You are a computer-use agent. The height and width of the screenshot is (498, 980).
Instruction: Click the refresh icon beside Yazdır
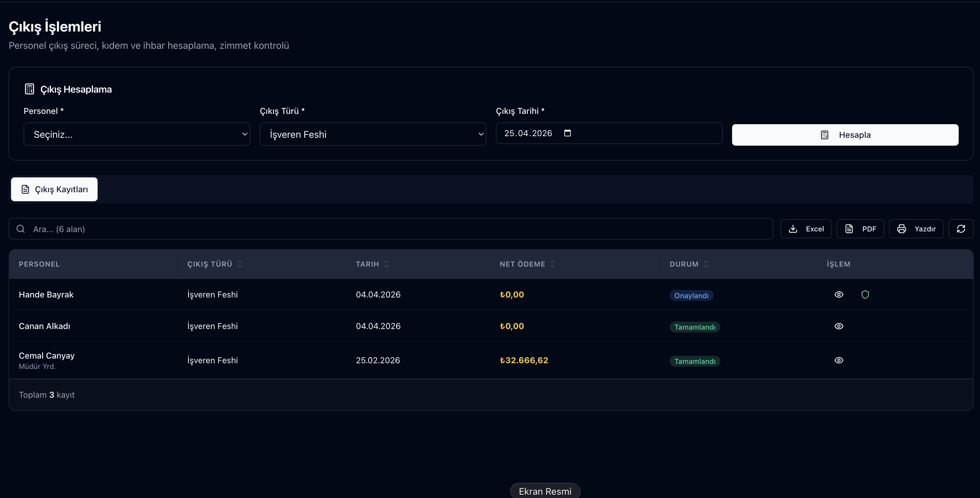961,229
